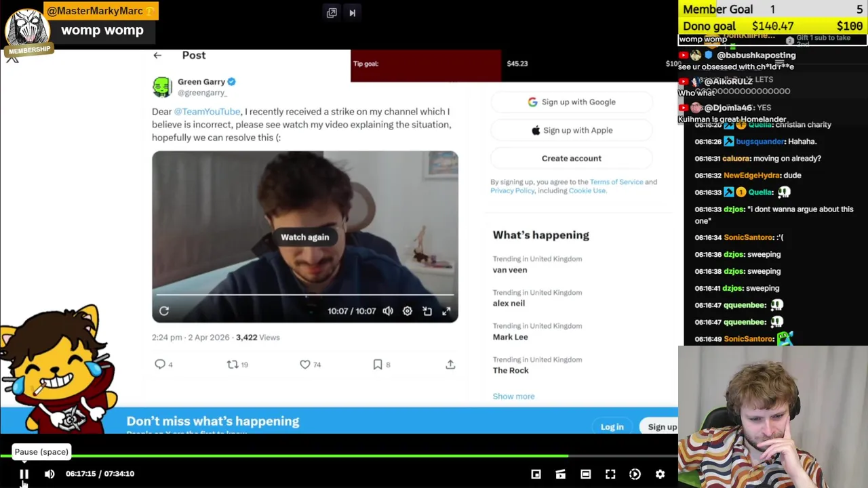
Task: Click Show more under trending
Action: point(513,396)
